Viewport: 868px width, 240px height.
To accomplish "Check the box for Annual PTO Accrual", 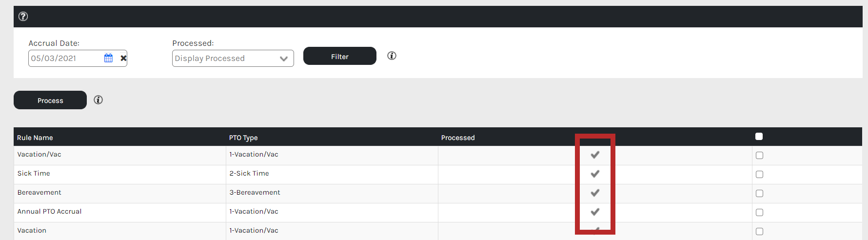I will (759, 213).
